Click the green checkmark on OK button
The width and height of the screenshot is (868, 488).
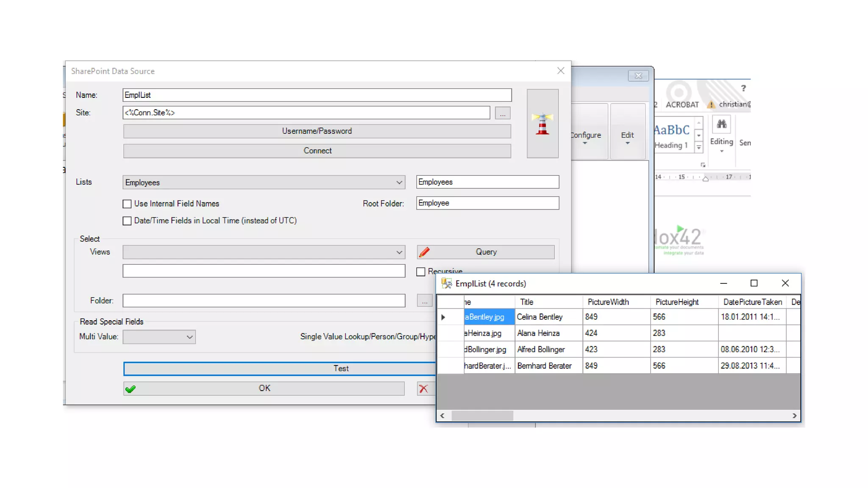click(x=131, y=389)
